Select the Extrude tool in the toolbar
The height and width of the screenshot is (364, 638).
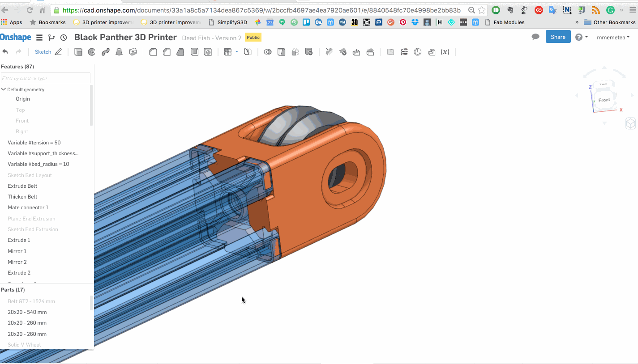pos(78,52)
